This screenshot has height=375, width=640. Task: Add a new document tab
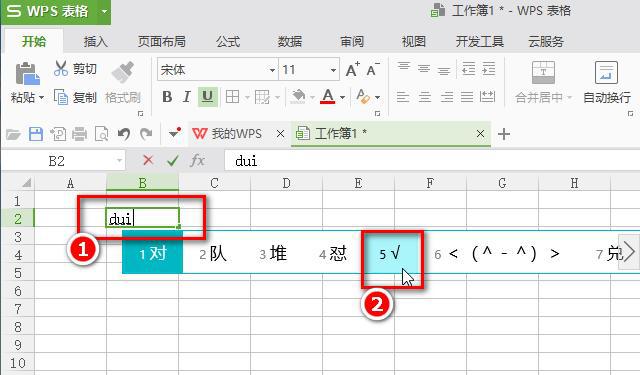tap(504, 134)
